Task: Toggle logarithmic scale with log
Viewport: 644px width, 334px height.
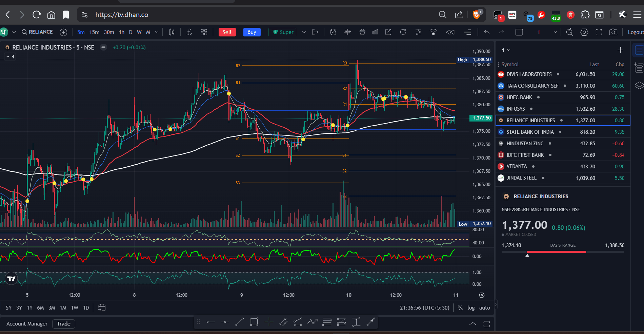Action: pyautogui.click(x=471, y=308)
